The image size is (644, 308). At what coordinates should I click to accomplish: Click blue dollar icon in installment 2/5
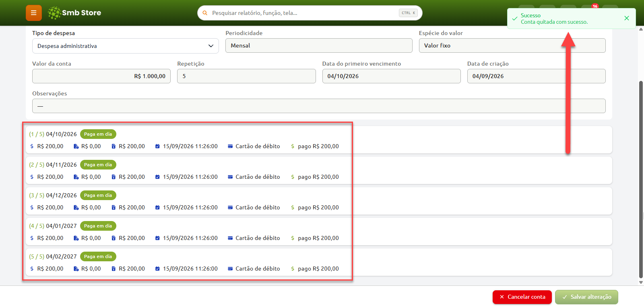click(32, 177)
